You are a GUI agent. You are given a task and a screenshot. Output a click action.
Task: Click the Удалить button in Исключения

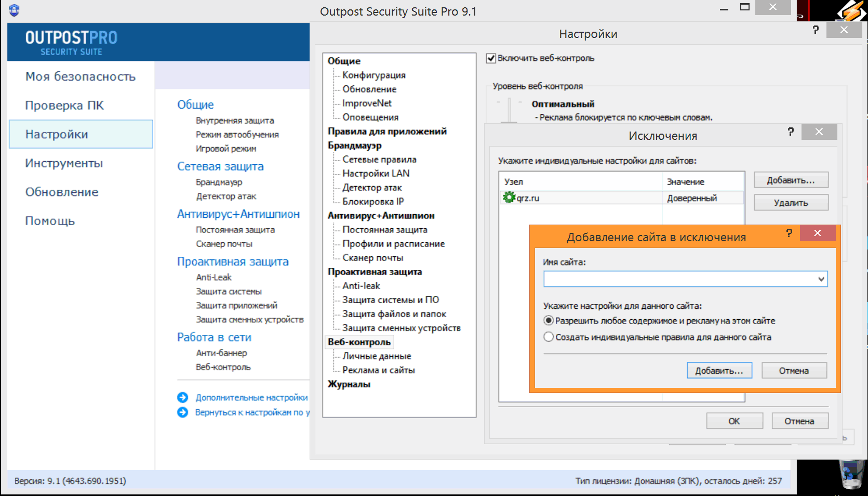791,203
